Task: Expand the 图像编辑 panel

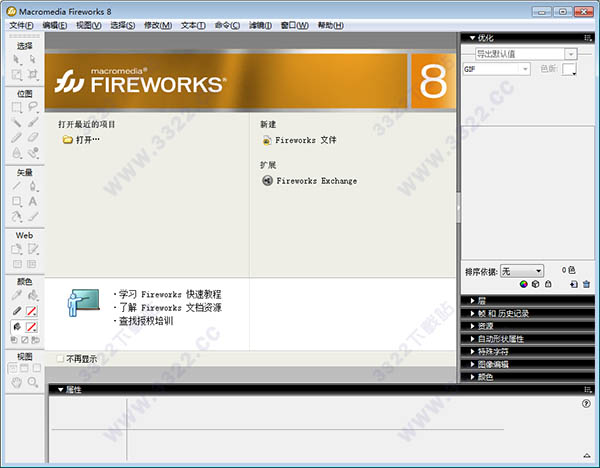Action: coord(528,364)
